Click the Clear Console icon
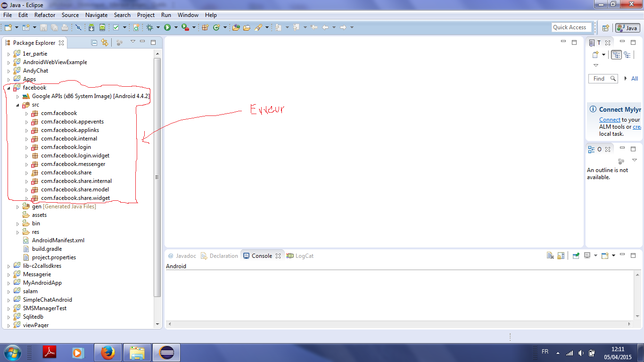 tap(550, 255)
